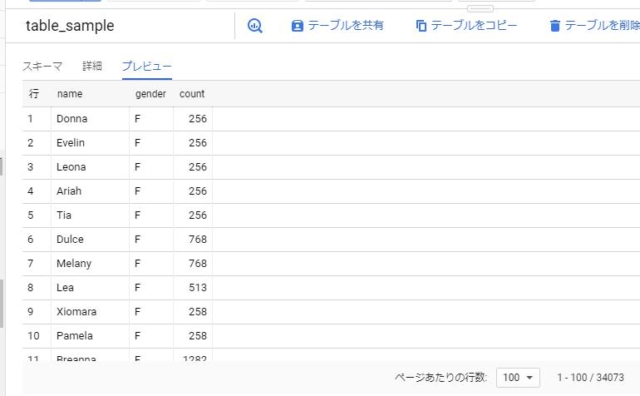Click the gender column header

tap(151, 94)
